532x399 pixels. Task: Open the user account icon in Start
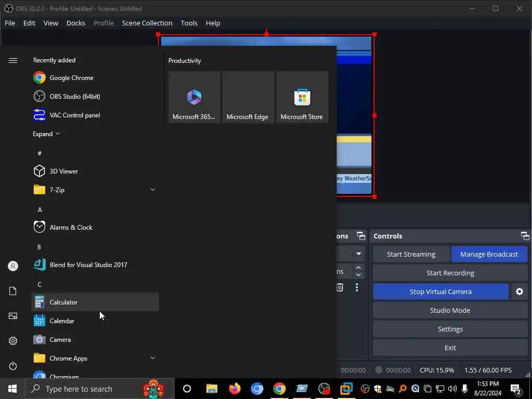click(13, 266)
